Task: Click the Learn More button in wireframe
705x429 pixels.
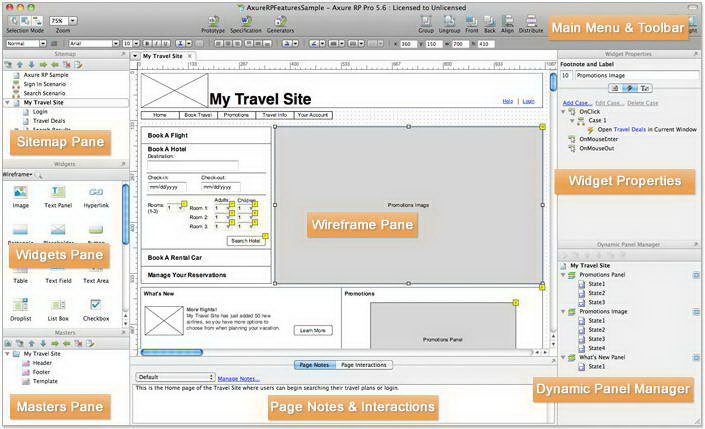Action: 312,331
